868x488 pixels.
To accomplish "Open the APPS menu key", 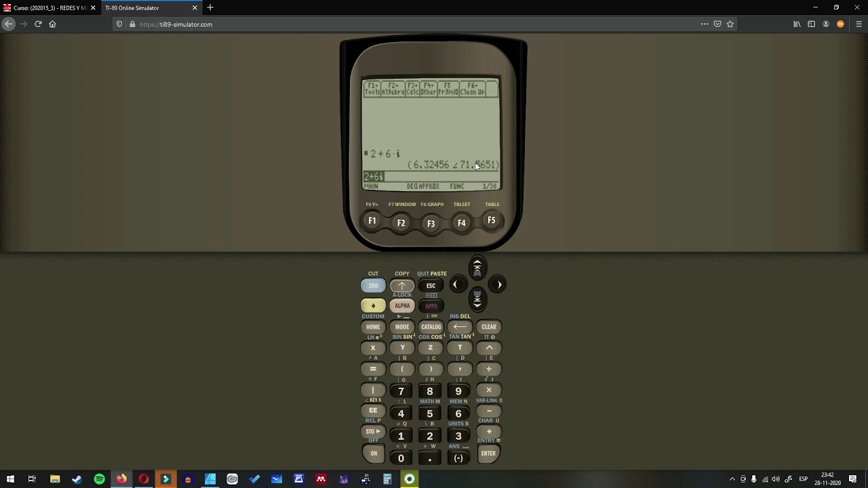I will pos(431,306).
